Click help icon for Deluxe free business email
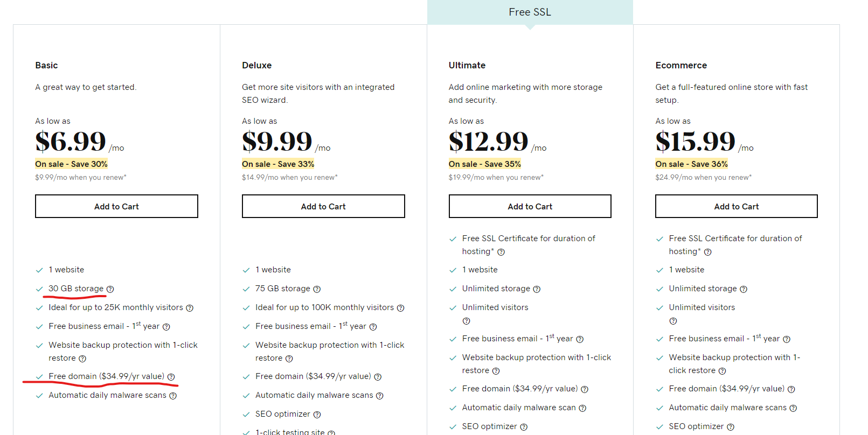 tap(373, 327)
